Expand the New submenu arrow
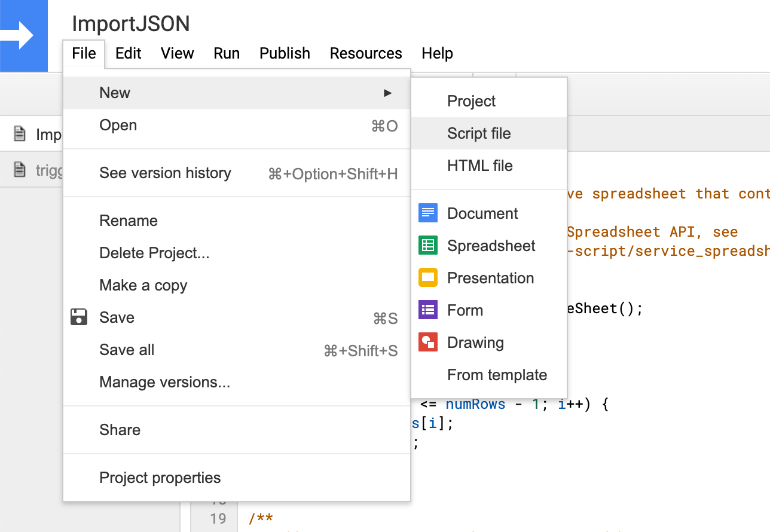 point(388,93)
